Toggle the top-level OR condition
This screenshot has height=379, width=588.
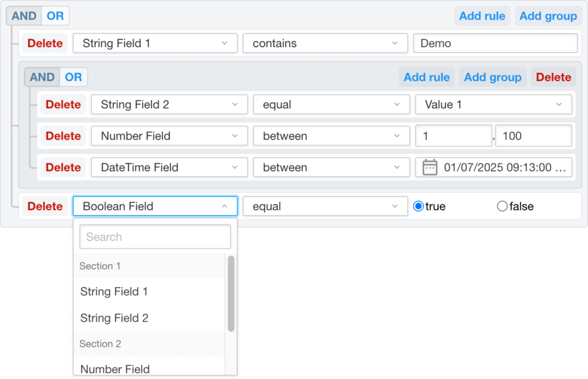(55, 16)
